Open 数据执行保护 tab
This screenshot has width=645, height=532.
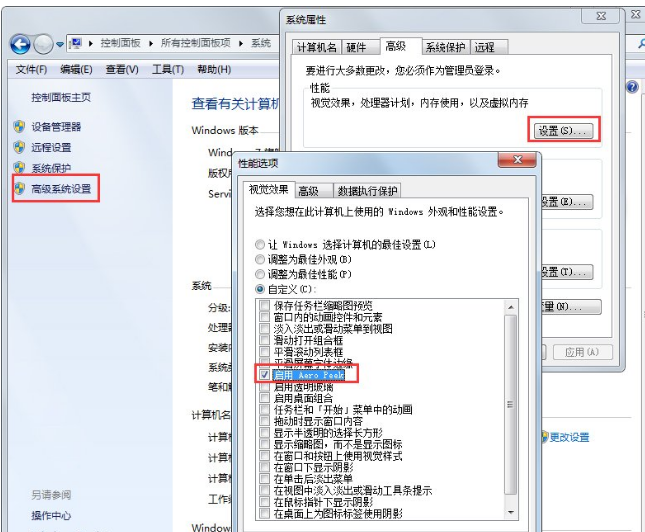tap(367, 191)
